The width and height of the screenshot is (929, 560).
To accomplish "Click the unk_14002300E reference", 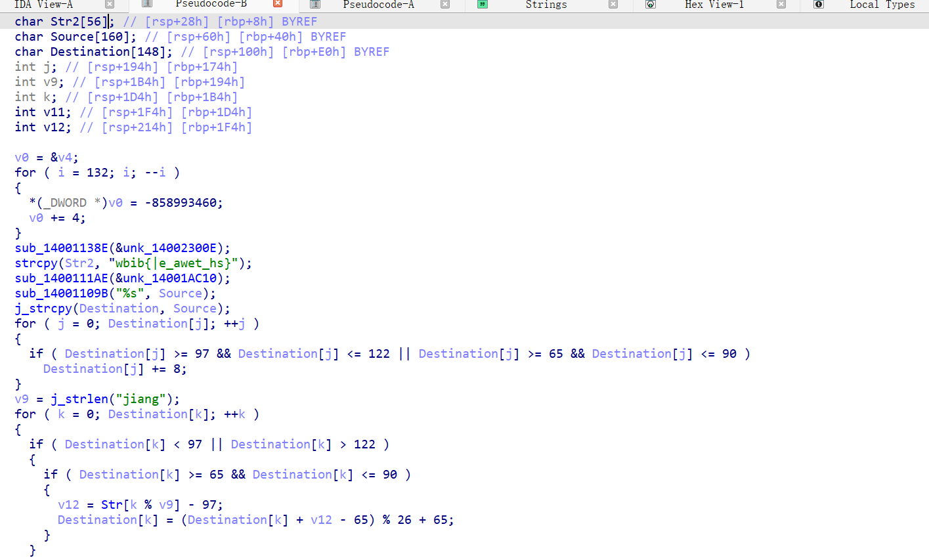I will pyautogui.click(x=169, y=248).
